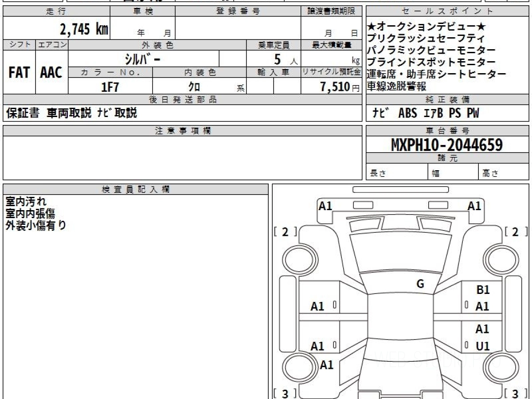Select the プリクラッシュセーフティ entry
Viewport: 532px width, 399px height.
click(x=426, y=39)
